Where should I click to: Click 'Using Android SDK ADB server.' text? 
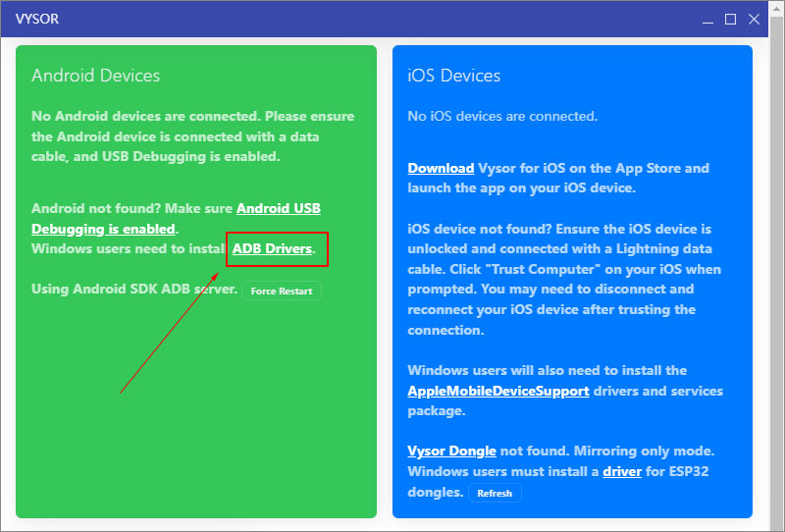(x=134, y=289)
